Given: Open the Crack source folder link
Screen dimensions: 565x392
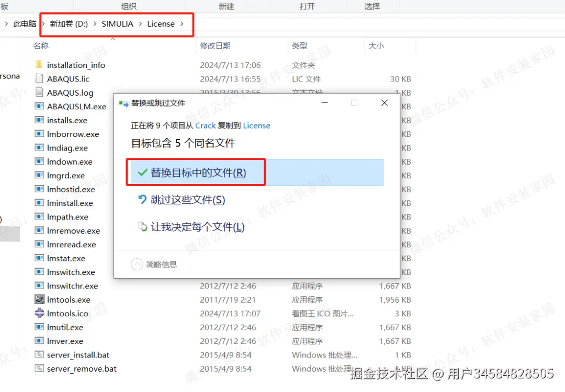Looking at the screenshot, I should 206,125.
